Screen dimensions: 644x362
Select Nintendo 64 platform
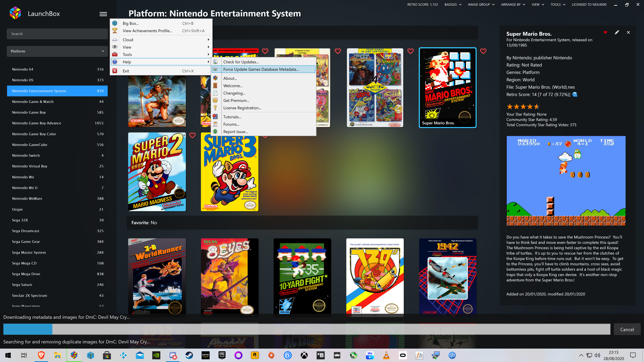[x=57, y=69]
